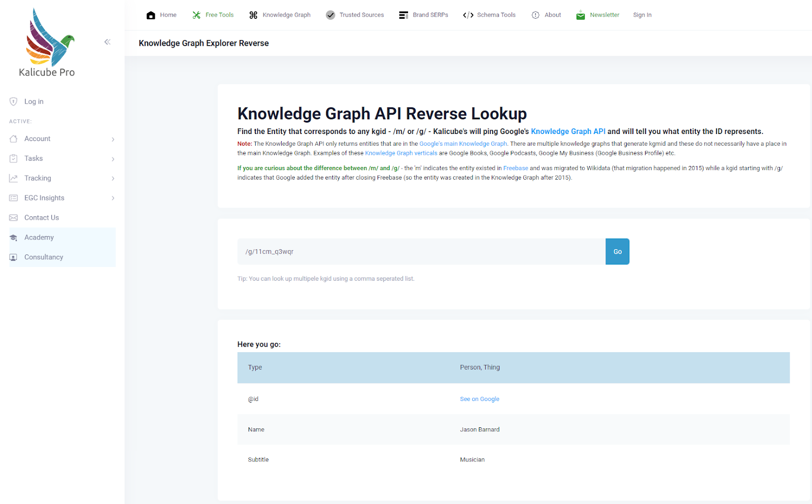Viewport: 812px width, 504px height.
Task: Click the Subtitle row label
Action: (258, 460)
